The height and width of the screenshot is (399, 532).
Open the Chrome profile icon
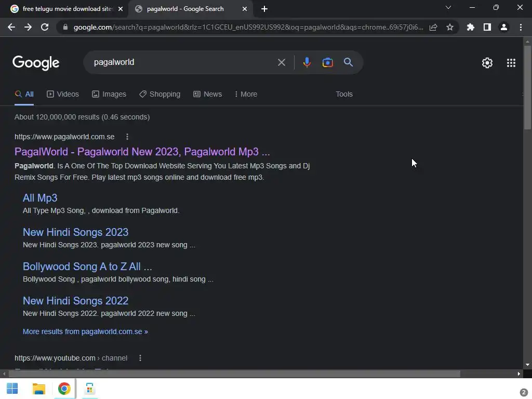pos(504,27)
